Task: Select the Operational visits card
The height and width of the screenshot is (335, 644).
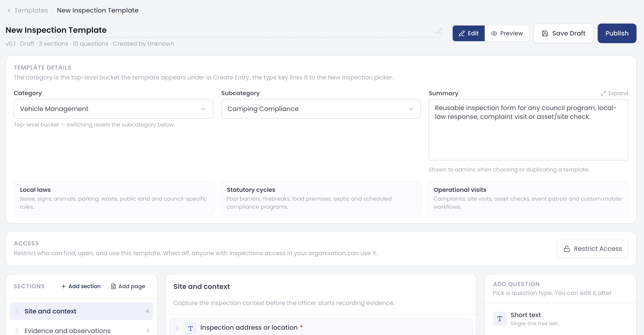Action: 527,198
